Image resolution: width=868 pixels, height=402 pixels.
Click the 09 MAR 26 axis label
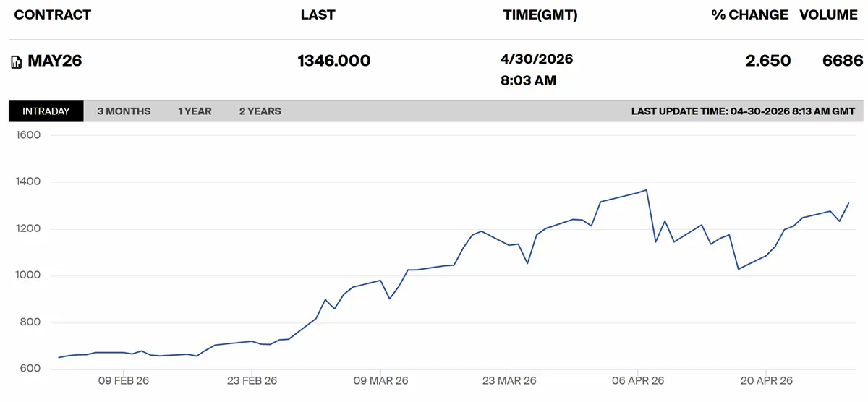click(380, 380)
